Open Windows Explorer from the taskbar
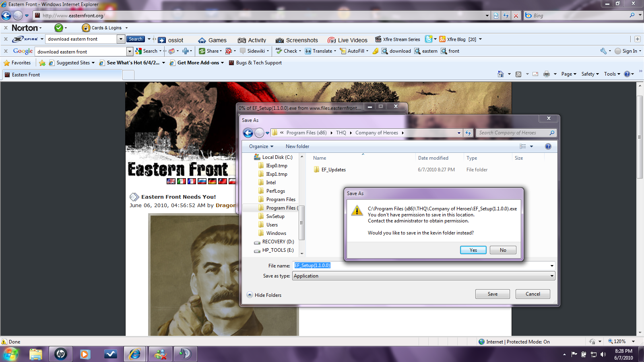The width and height of the screenshot is (644, 362). 36,354
